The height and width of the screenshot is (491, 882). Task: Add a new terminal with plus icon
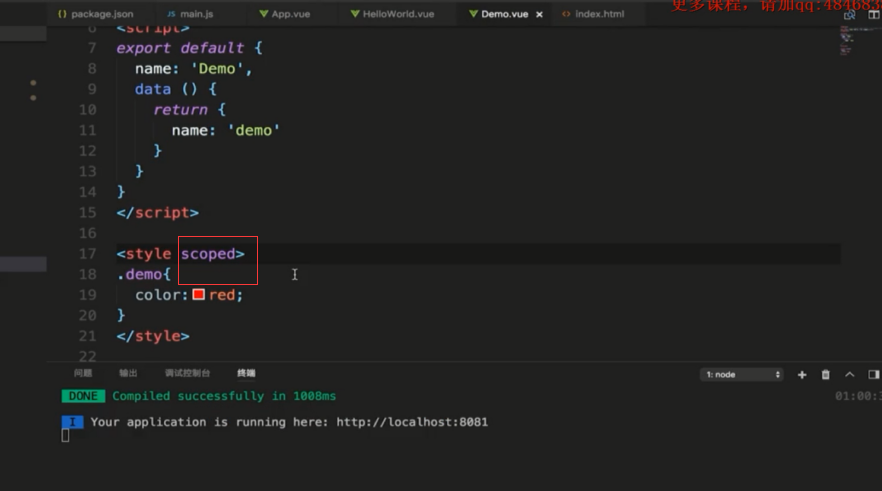pyautogui.click(x=802, y=375)
